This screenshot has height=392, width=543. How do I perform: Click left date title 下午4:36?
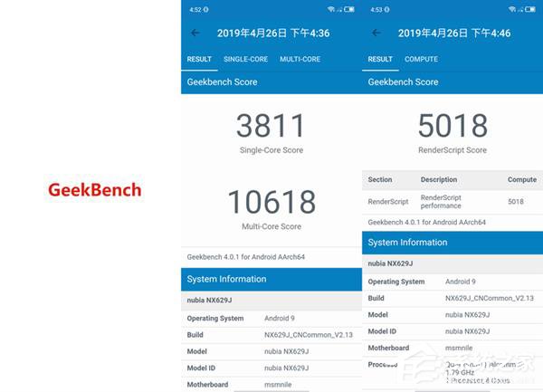click(x=273, y=33)
